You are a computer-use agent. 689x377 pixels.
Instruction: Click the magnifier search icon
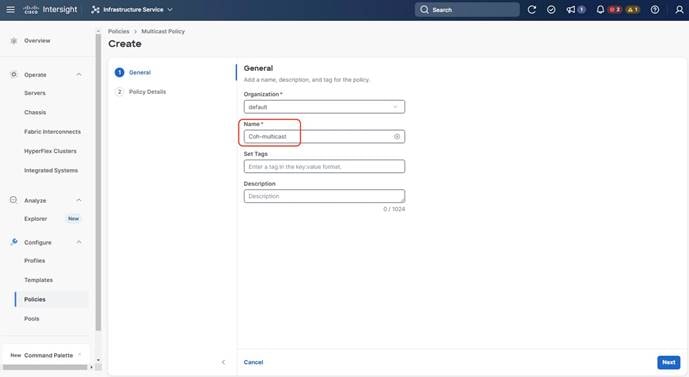coord(424,9)
